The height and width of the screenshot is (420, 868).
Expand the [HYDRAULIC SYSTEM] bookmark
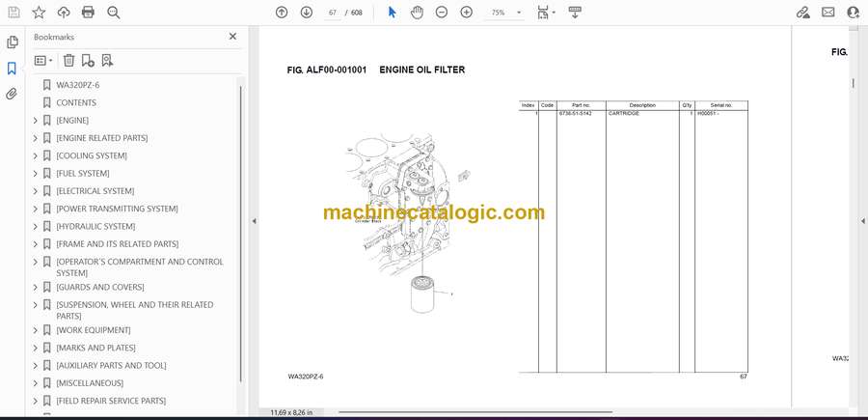coord(36,227)
